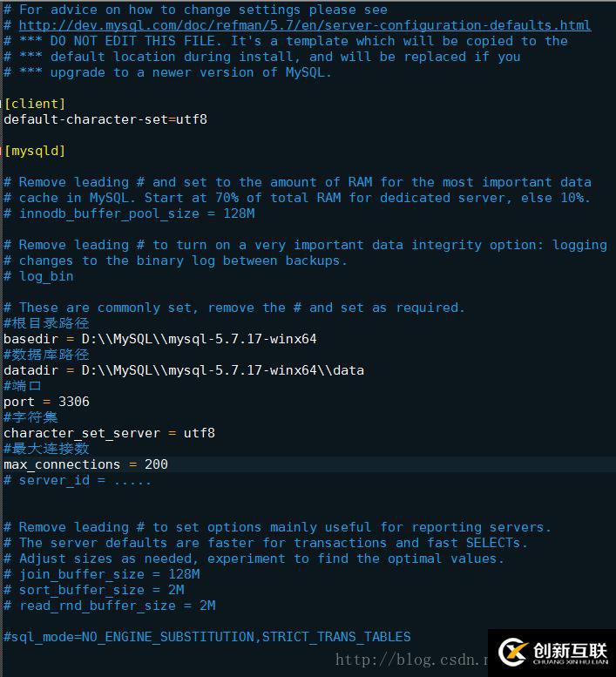The width and height of the screenshot is (616, 677).
Task: Click the 'Adjust sizes as needed' comment line
Action: coord(254,559)
